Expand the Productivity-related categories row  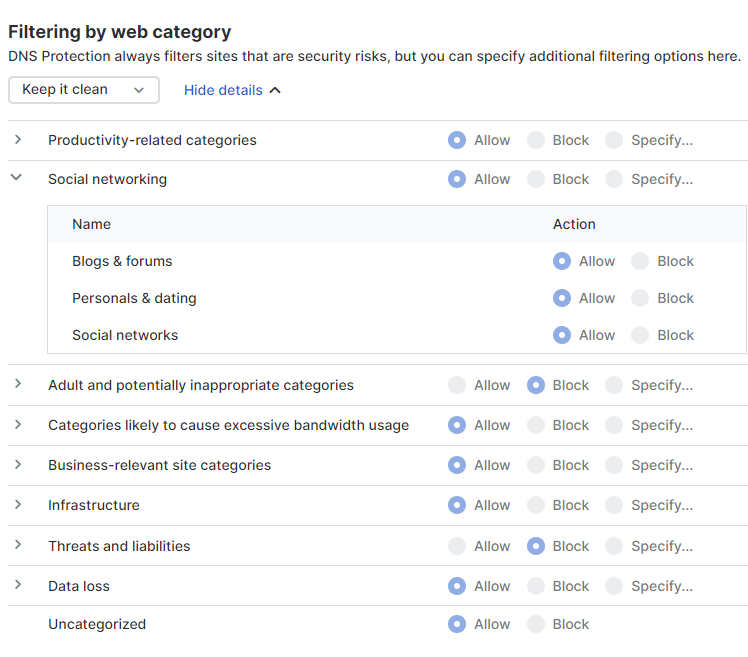[x=18, y=140]
